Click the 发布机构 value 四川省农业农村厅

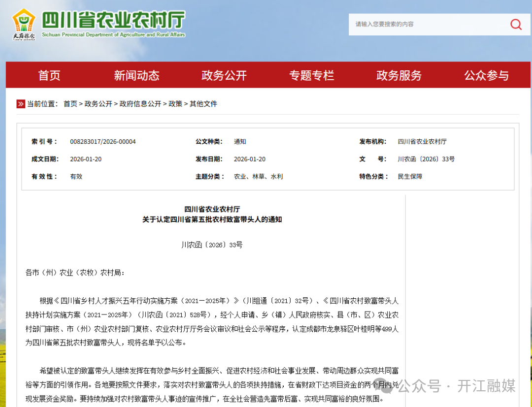pos(423,141)
